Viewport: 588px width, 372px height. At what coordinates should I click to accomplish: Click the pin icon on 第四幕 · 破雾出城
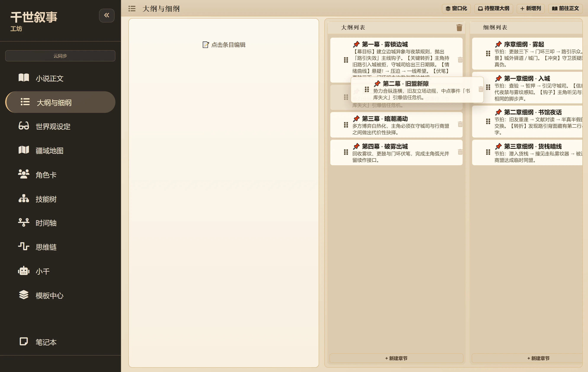pos(356,146)
